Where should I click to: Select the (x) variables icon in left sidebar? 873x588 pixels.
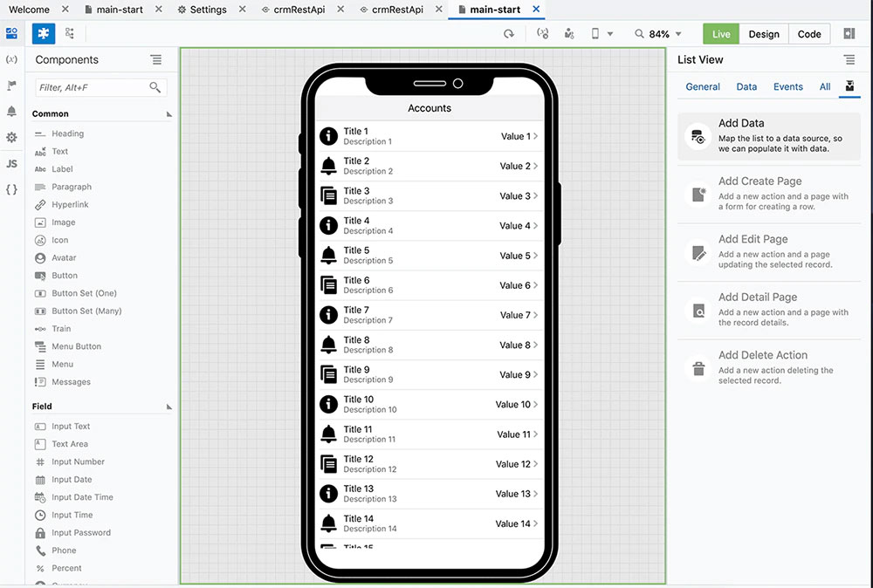[x=11, y=59]
